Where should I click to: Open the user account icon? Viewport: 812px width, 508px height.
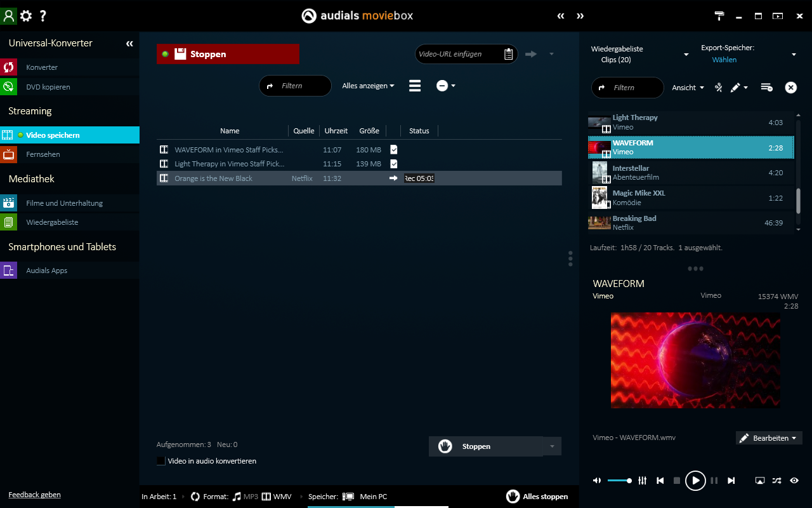[8, 16]
